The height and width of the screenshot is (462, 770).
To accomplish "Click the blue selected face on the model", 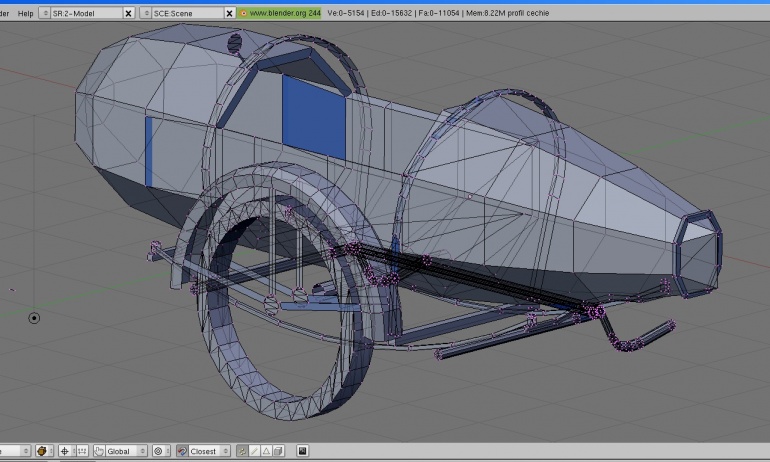I will pos(314,117).
